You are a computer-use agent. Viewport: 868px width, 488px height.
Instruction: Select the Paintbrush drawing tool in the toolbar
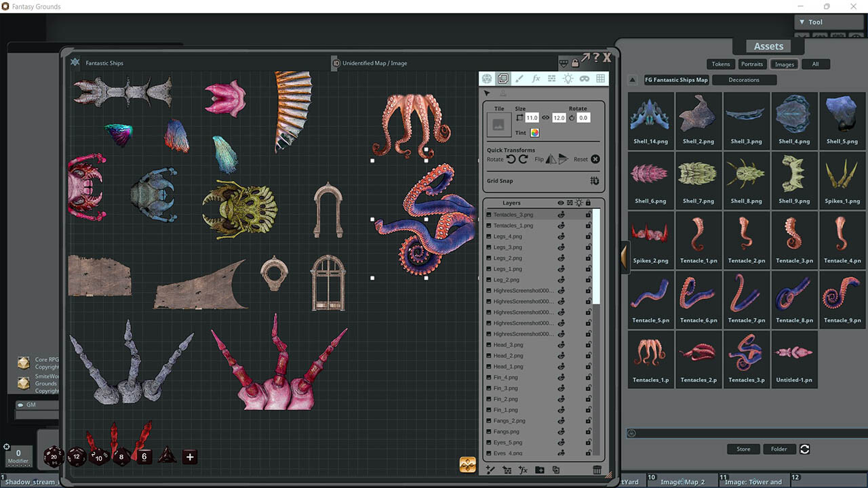click(519, 78)
